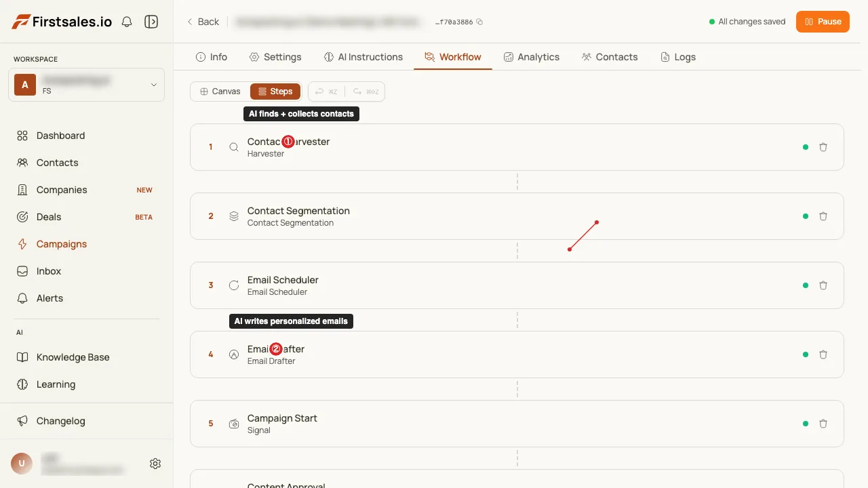Click the Email Scheduler clock icon

click(234, 285)
